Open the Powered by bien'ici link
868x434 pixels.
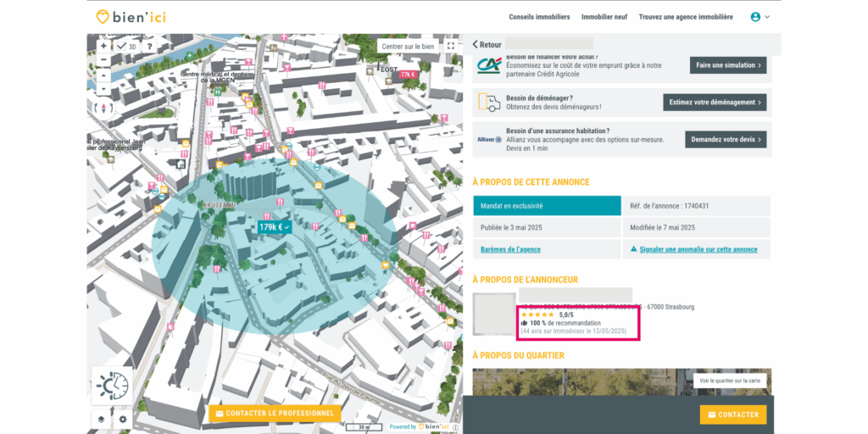(420, 427)
